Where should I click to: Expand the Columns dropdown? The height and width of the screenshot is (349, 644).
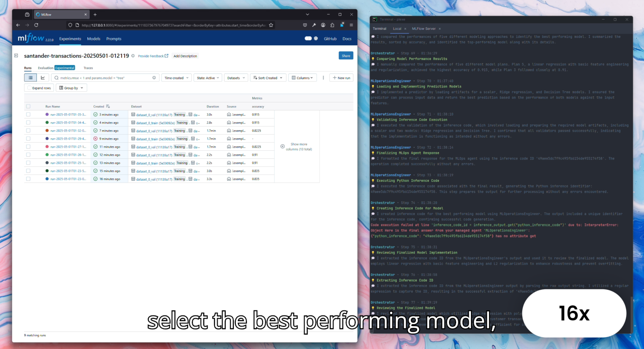click(x=302, y=78)
